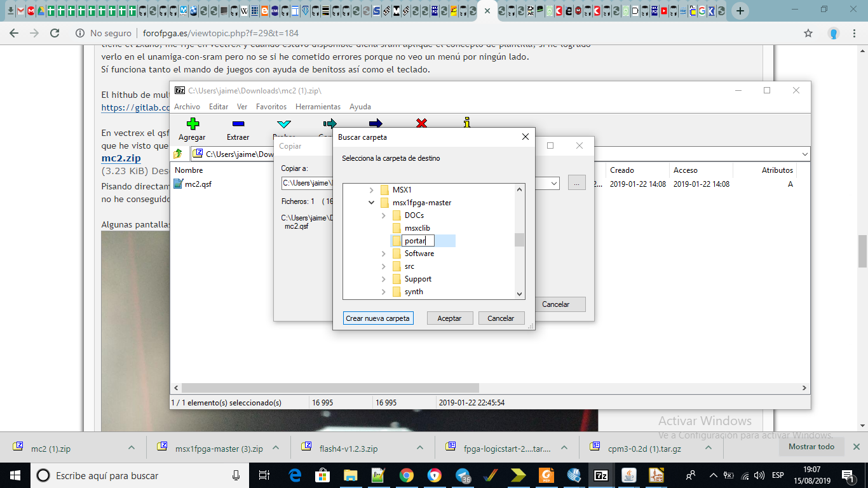Click the blue Extraer minus icon
868x488 pixels.
click(x=238, y=124)
